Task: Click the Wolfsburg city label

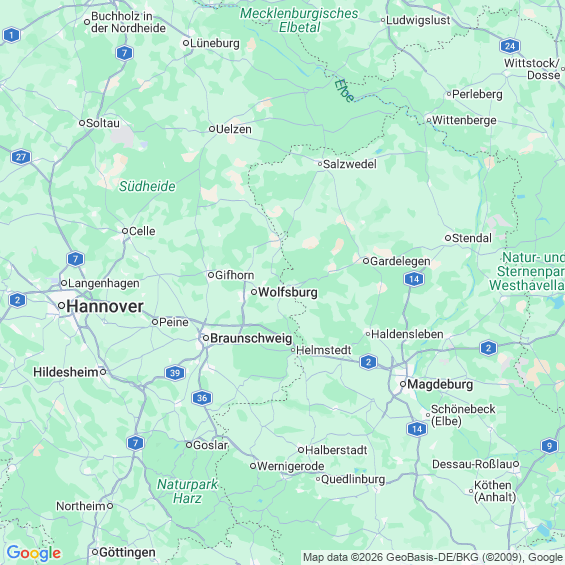Action: coord(288,292)
